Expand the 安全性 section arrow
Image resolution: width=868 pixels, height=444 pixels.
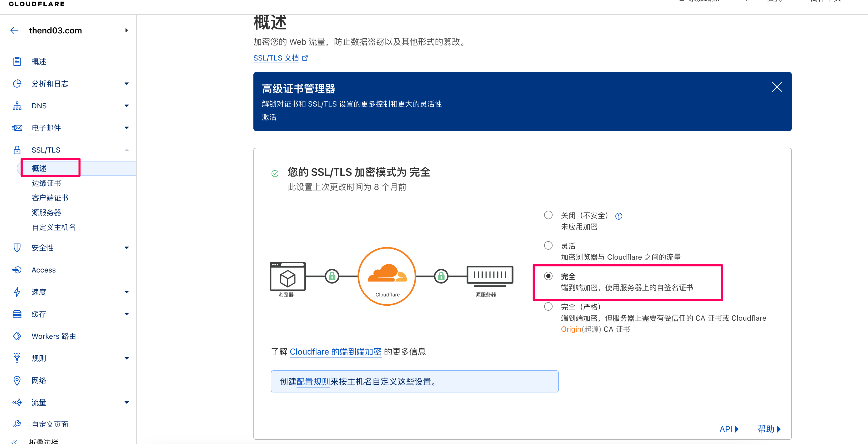[126, 248]
